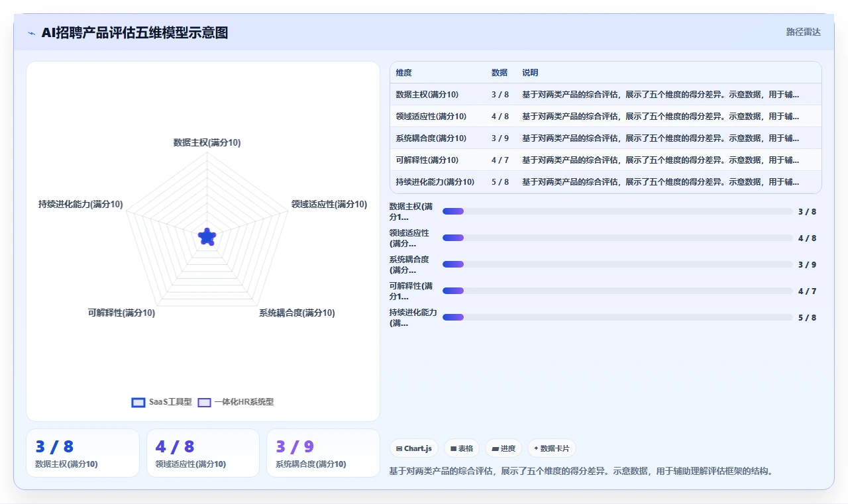848x504 pixels.
Task: Click the radar axis label 持续进化能力(满分10)
Action: click(81, 205)
